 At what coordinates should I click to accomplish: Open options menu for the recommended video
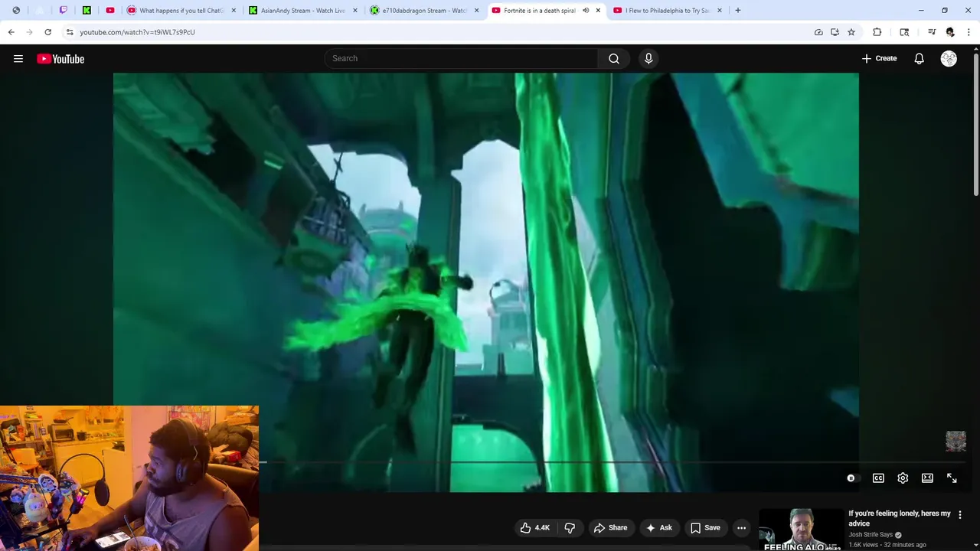point(960,515)
